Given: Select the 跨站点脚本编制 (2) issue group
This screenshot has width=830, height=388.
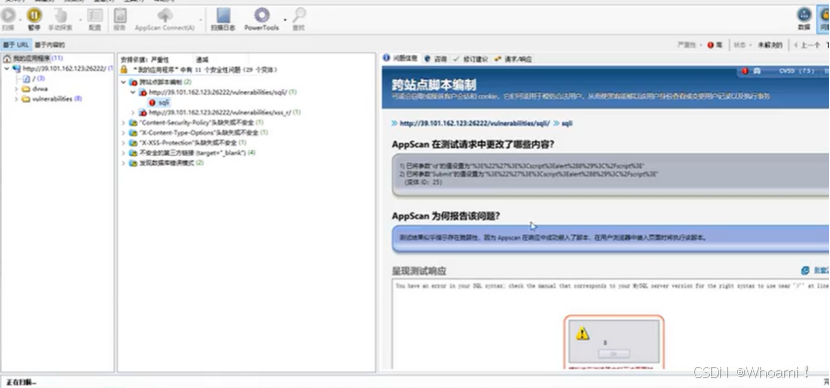Looking at the screenshot, I should point(160,83).
